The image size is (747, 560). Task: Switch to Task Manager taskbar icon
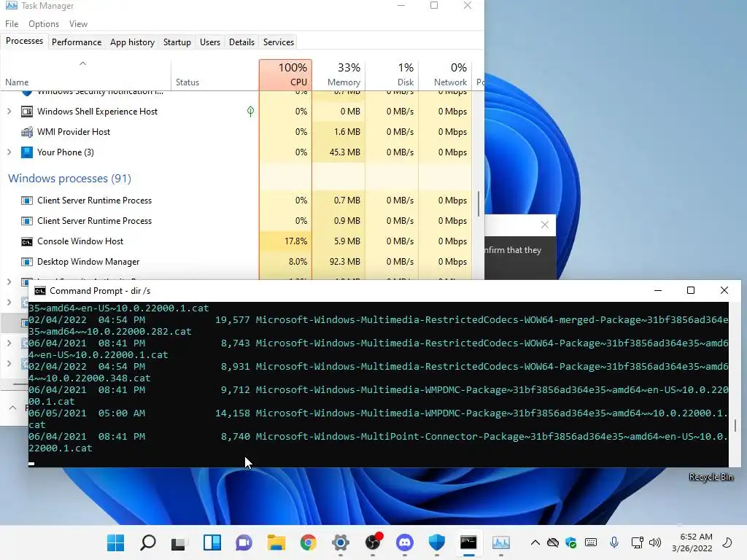coord(501,542)
